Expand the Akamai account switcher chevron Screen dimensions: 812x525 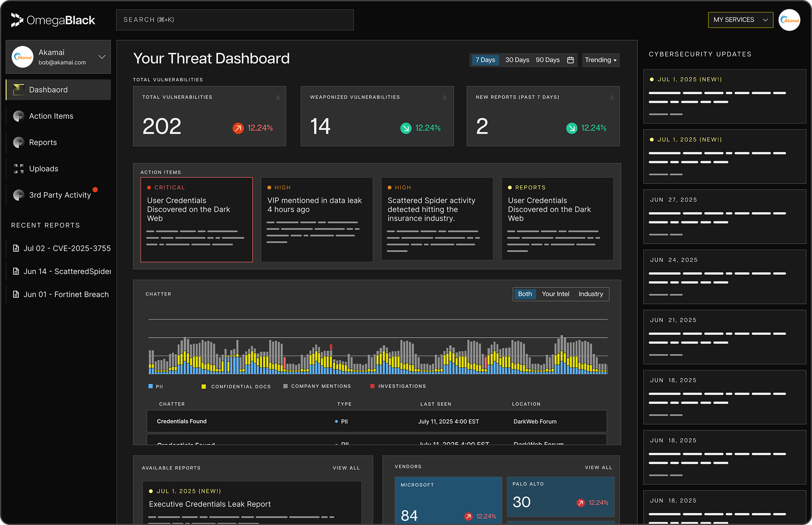pos(102,57)
